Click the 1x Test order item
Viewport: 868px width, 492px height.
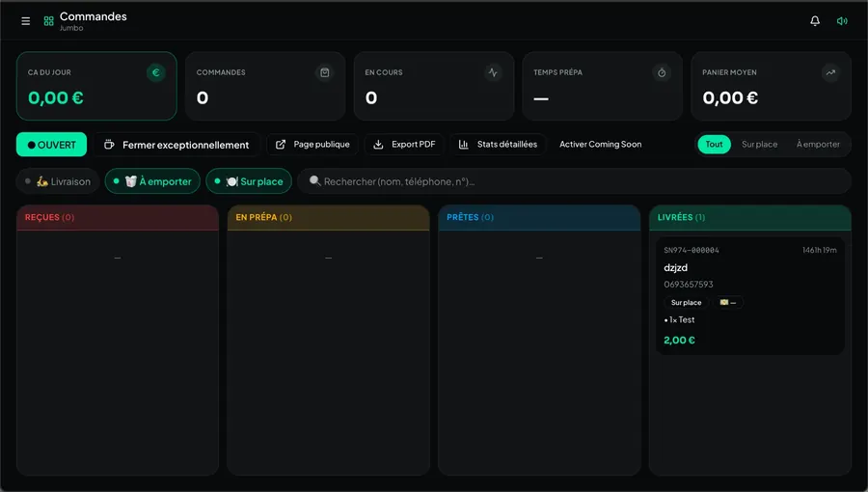[x=679, y=320]
